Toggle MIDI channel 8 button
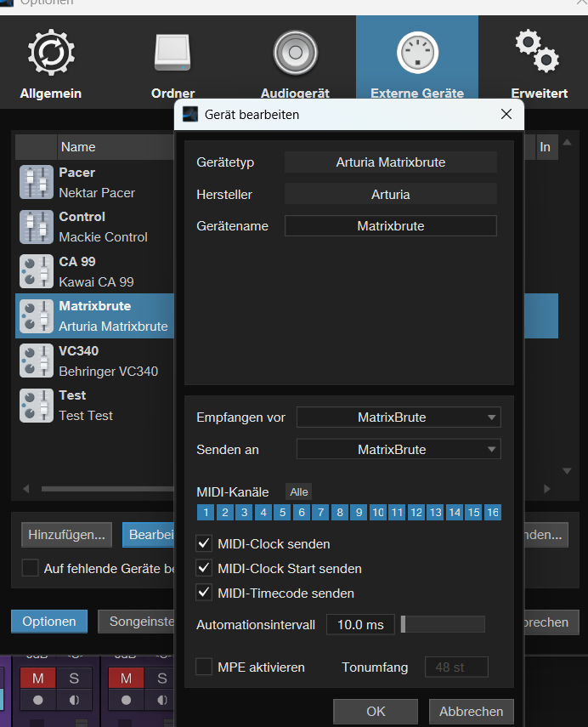 click(x=340, y=513)
